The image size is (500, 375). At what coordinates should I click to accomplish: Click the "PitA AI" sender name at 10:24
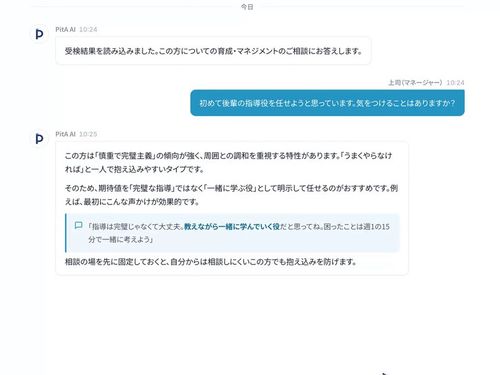pos(65,29)
